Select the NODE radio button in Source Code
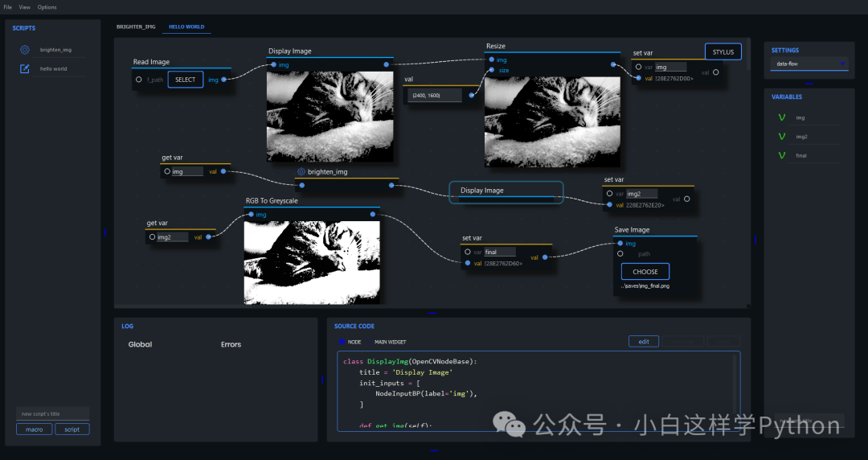This screenshot has width=868, height=460. (x=342, y=342)
